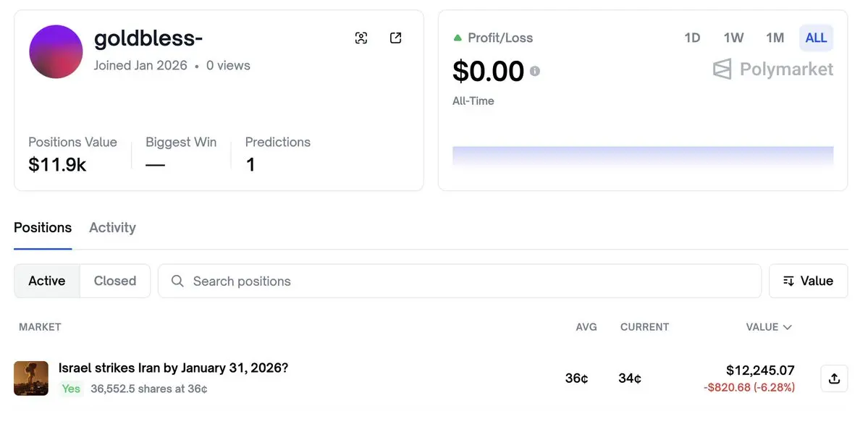
Task: Click the share icon for Israel position
Action: point(834,378)
